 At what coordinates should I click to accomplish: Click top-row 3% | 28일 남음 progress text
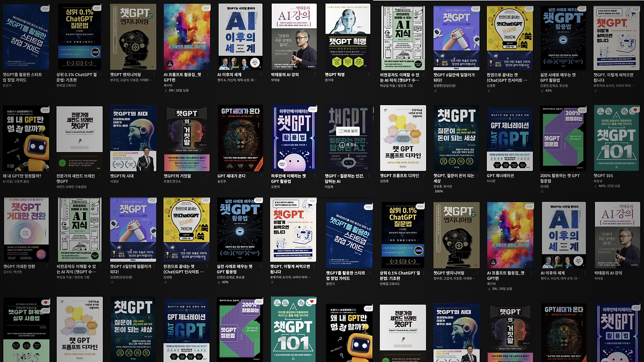click(179, 90)
